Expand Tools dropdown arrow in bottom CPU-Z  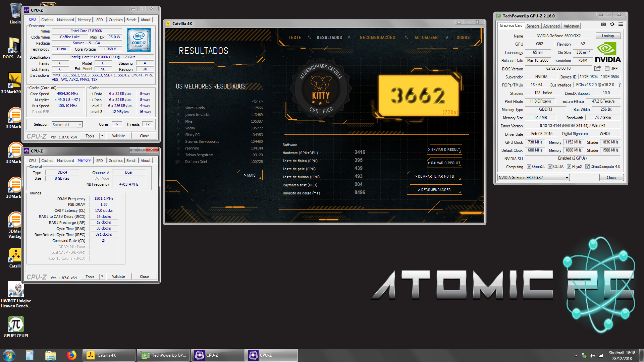(102, 277)
